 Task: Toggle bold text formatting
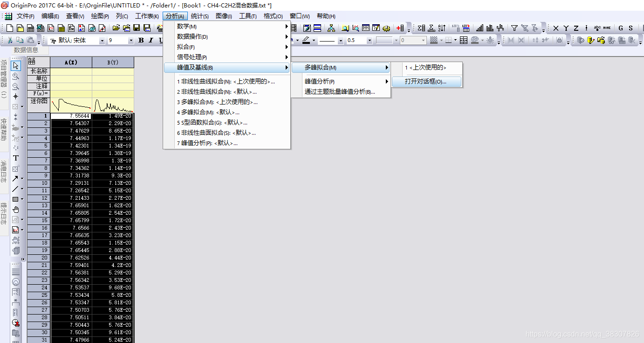(x=141, y=41)
